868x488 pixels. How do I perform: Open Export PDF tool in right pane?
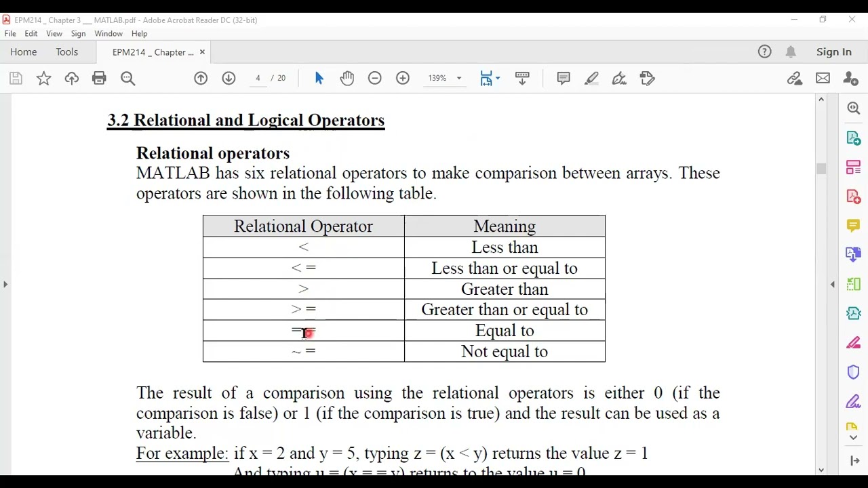tap(854, 138)
